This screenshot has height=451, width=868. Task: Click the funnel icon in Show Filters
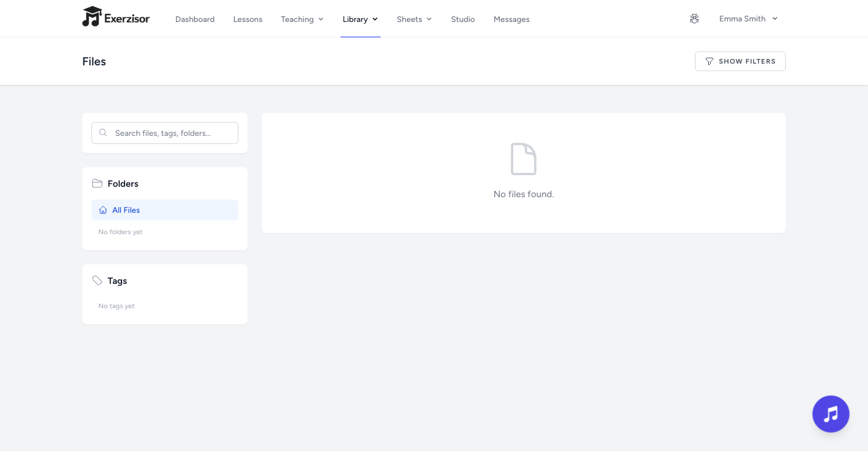709,61
